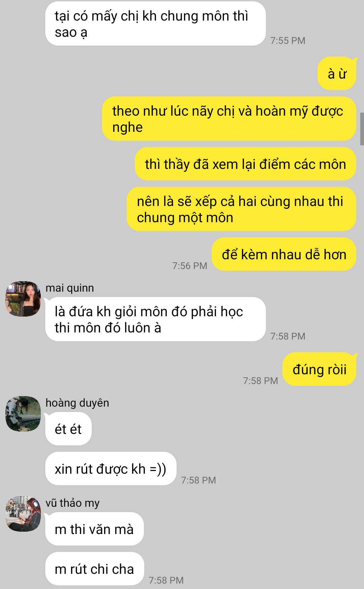Select the message 'đúng ròii'

pyautogui.click(x=319, y=369)
